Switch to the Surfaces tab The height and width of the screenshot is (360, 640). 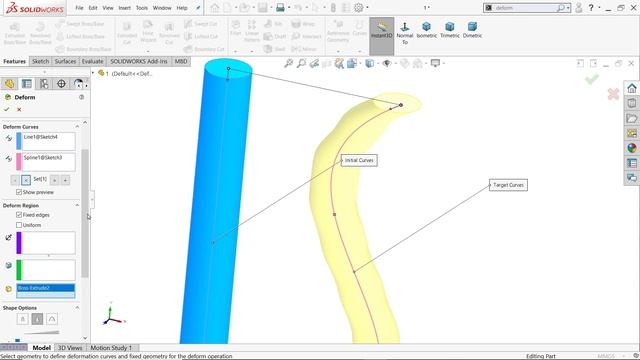tap(65, 61)
